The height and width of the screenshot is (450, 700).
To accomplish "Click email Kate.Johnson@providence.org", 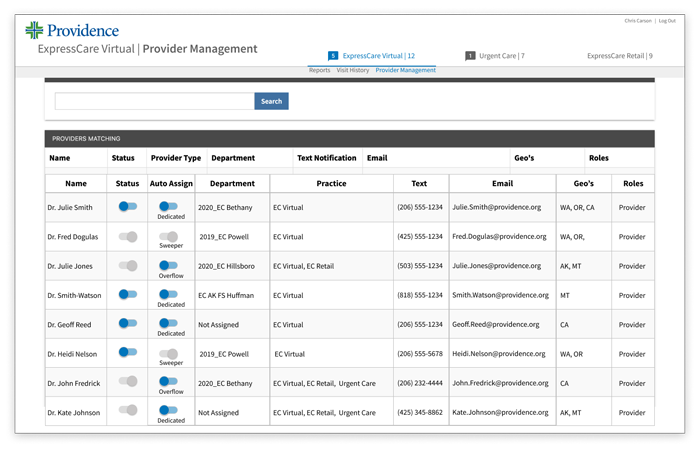I will pyautogui.click(x=500, y=412).
